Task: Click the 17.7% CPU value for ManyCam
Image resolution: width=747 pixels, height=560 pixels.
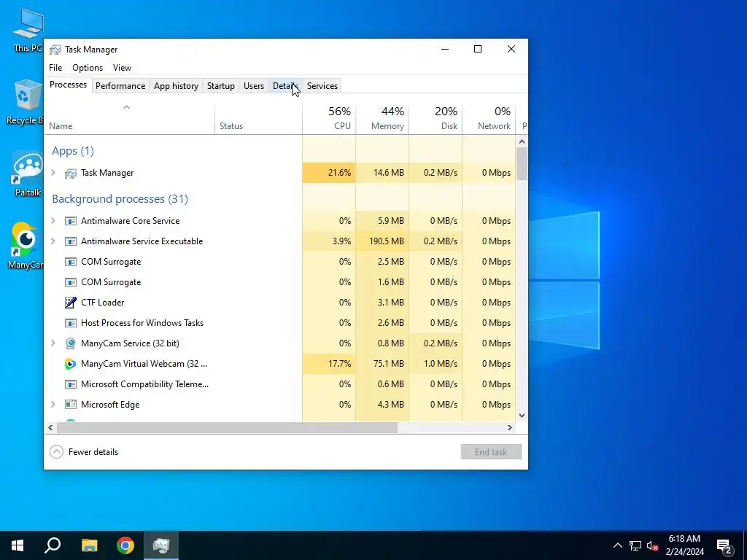Action: tap(340, 364)
